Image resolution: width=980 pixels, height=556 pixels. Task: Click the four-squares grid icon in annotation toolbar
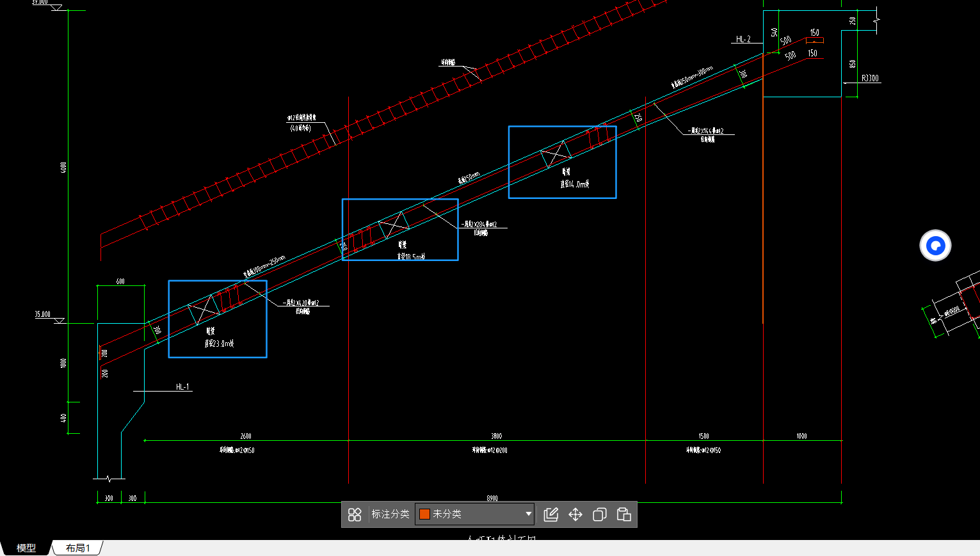[x=355, y=514]
